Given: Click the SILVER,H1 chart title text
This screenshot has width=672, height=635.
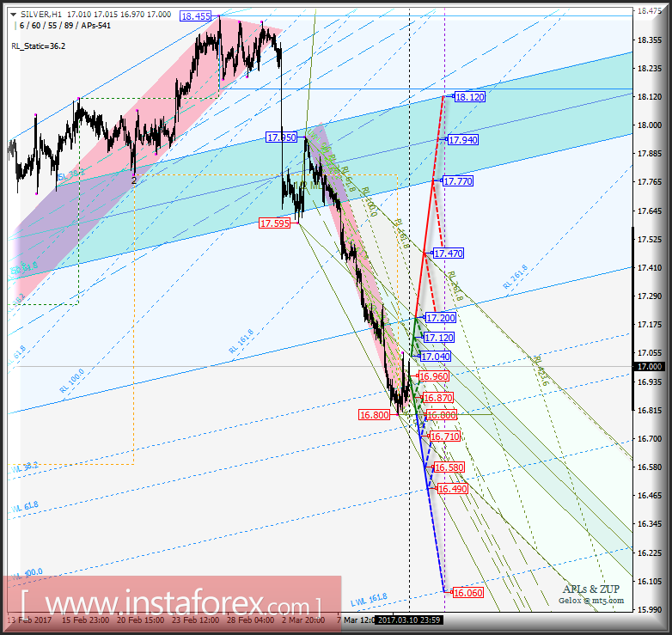Looking at the screenshot, I should [x=41, y=15].
